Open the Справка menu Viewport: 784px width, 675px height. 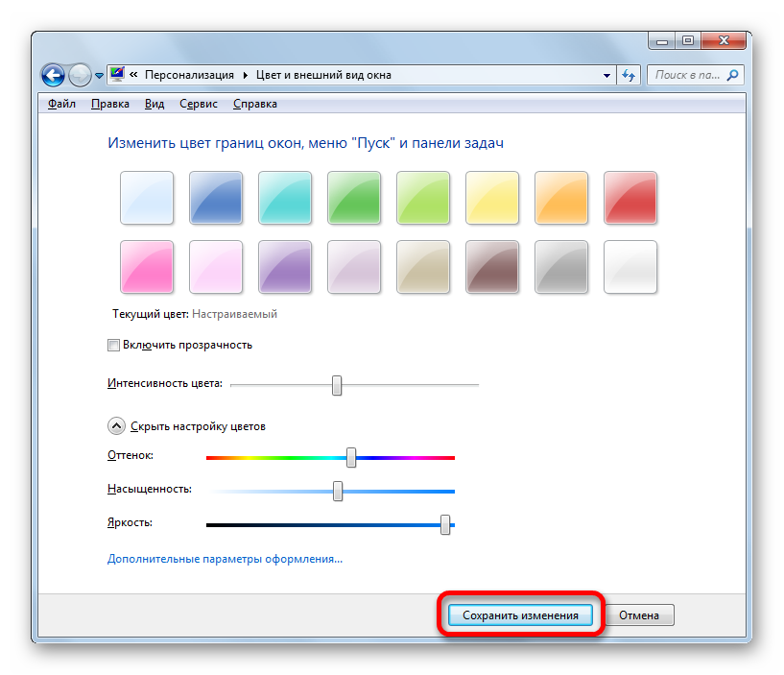click(x=255, y=104)
